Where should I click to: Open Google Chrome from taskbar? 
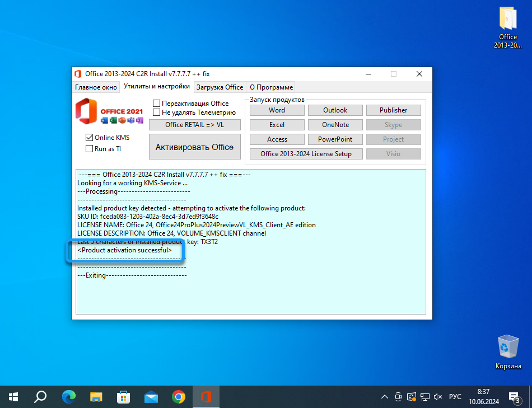179,397
